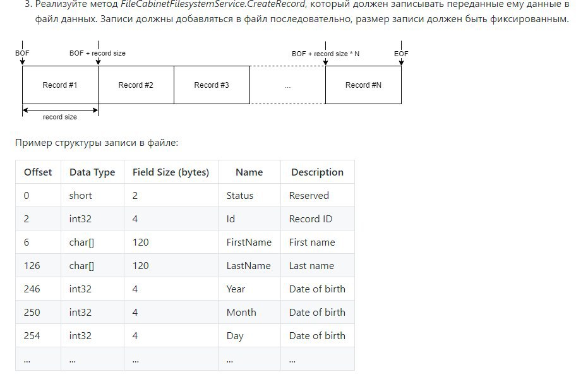Screen dimensions: 588x377
Task: Click the offset '254' cell
Action: tap(38, 335)
